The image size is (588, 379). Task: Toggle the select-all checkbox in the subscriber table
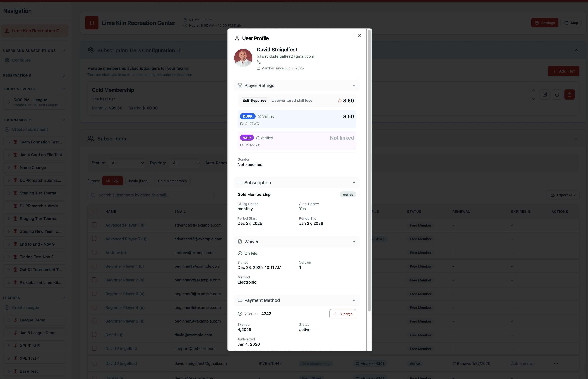[x=94, y=211]
